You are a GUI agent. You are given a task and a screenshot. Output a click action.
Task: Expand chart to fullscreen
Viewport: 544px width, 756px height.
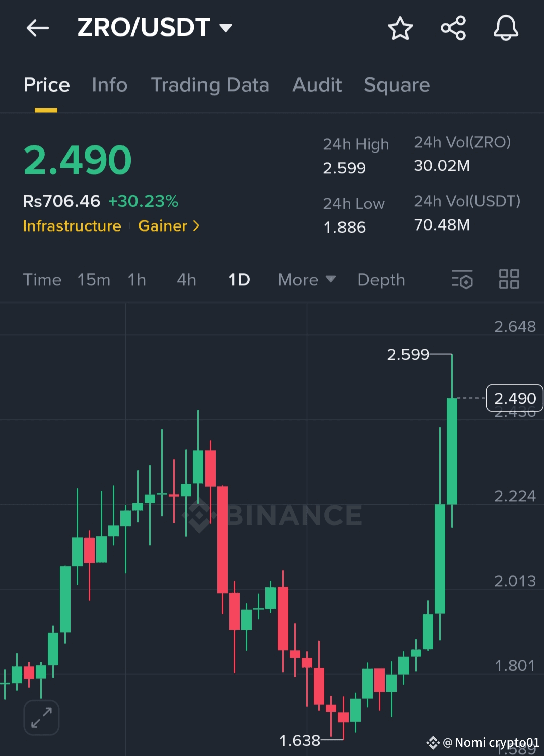pos(42,717)
